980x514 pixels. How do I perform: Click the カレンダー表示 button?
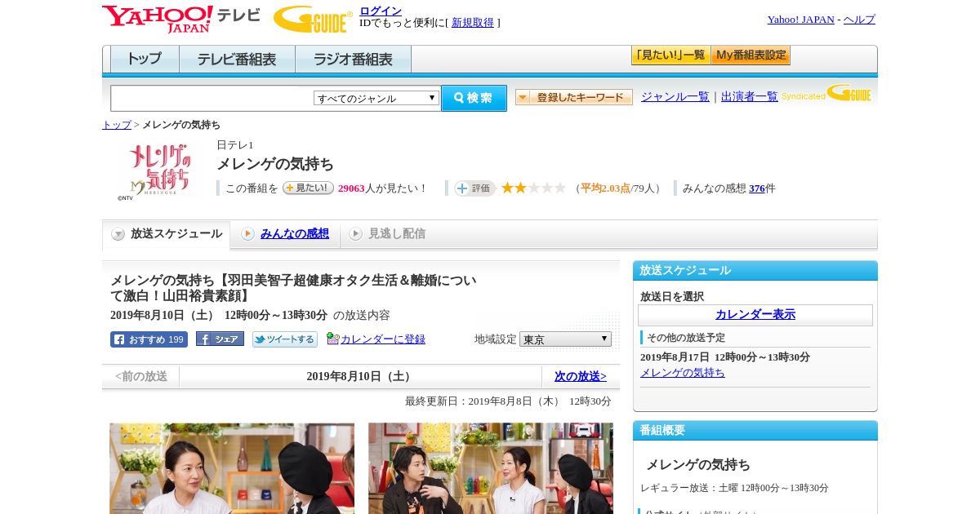(755, 315)
